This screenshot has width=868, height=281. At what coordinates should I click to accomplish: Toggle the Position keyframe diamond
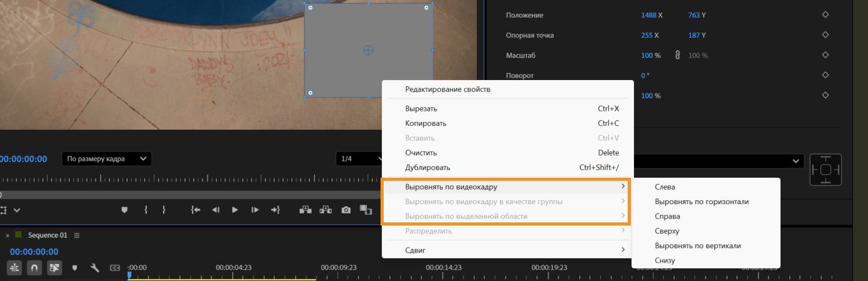coord(825,15)
